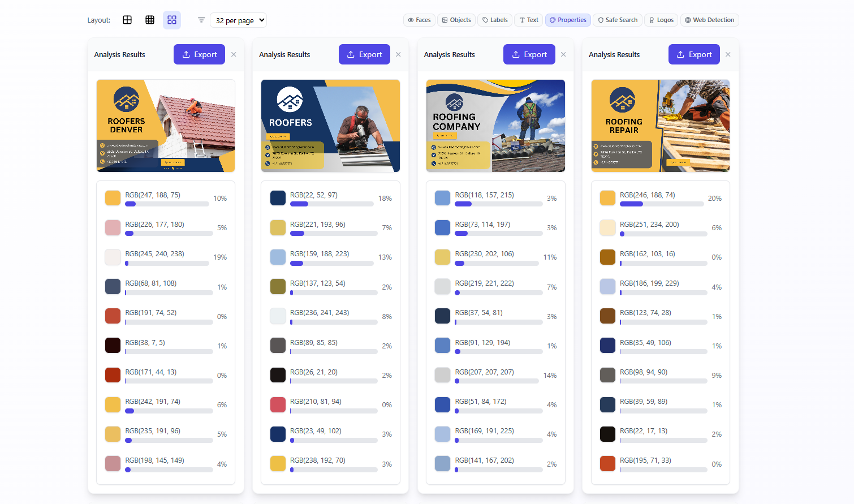Viewport: 854px width, 504px height.
Task: Click the RGB(26, 21, 20) color swatch
Action: tap(278, 374)
